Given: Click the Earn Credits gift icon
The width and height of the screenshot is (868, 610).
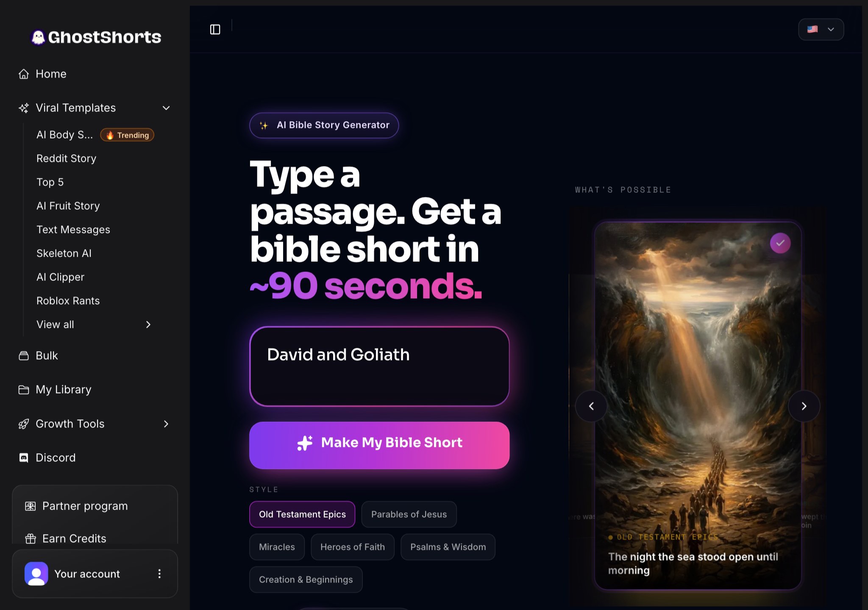Looking at the screenshot, I should tap(31, 539).
